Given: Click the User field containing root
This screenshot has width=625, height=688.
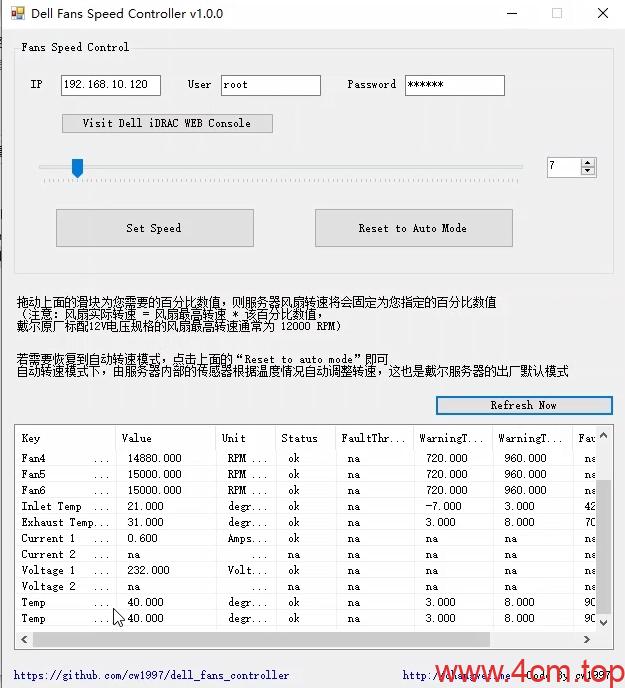Looking at the screenshot, I should tap(270, 85).
